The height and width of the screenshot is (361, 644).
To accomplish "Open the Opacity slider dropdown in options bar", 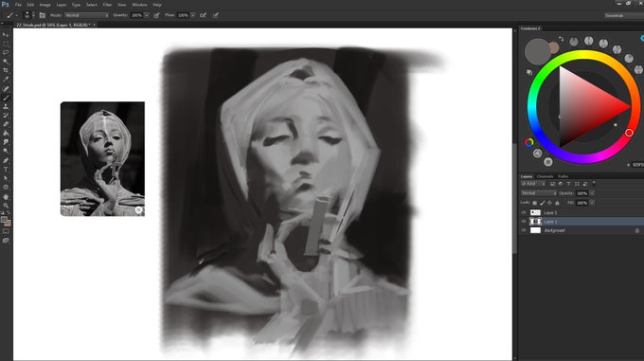I will pos(147,15).
